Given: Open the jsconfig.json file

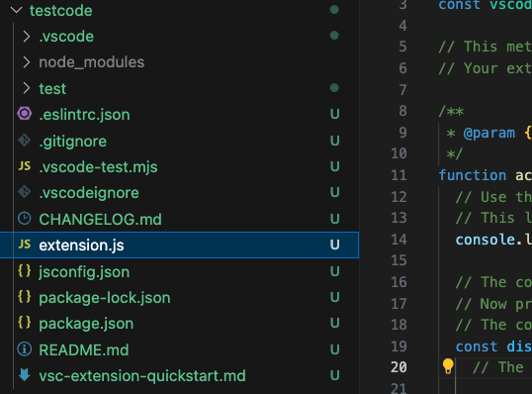Looking at the screenshot, I should [84, 272].
